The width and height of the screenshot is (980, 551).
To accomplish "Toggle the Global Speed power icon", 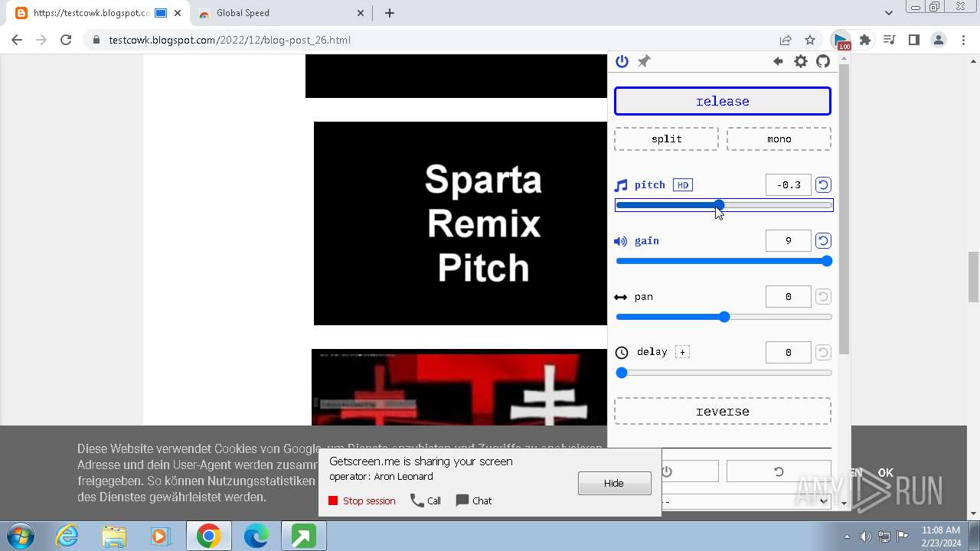I will [x=622, y=61].
